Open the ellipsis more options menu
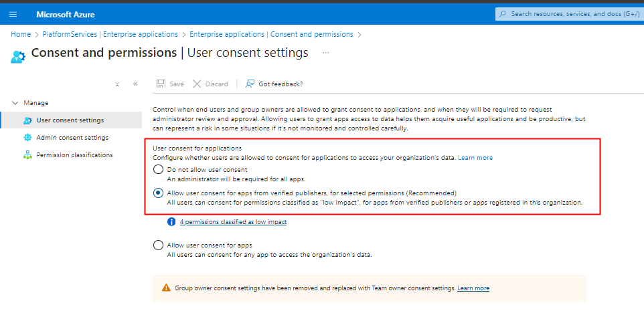 (326, 52)
